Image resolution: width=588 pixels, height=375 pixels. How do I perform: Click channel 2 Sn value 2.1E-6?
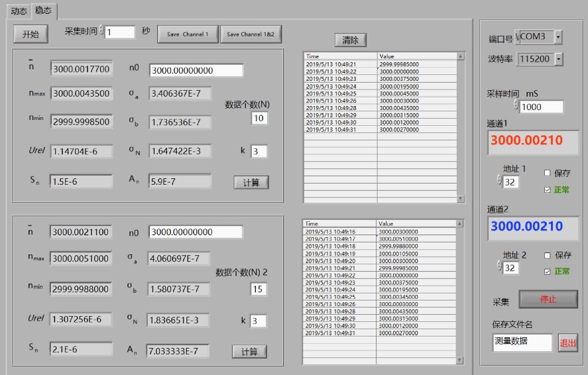tap(81, 349)
